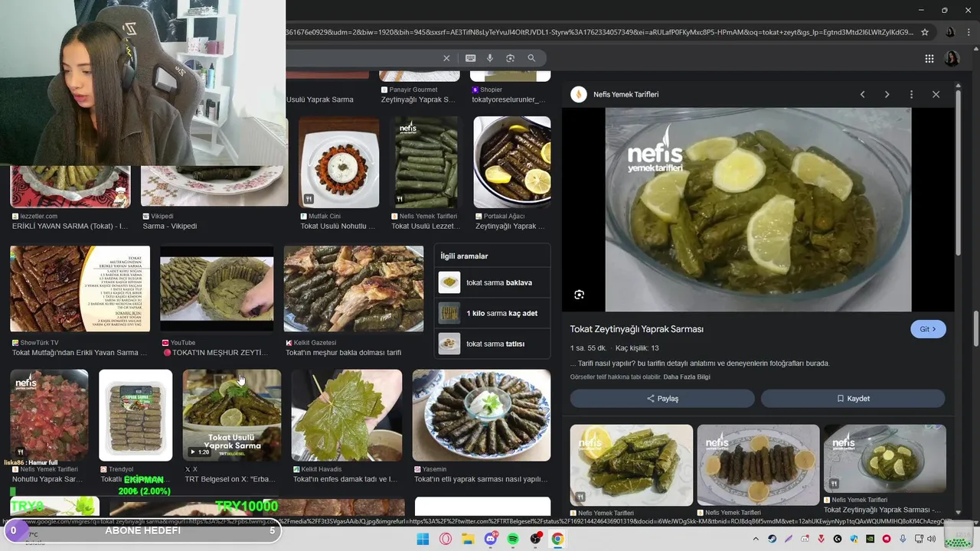980x551 pixels.
Task: Open Spotify from taskbar
Action: pyautogui.click(x=513, y=539)
